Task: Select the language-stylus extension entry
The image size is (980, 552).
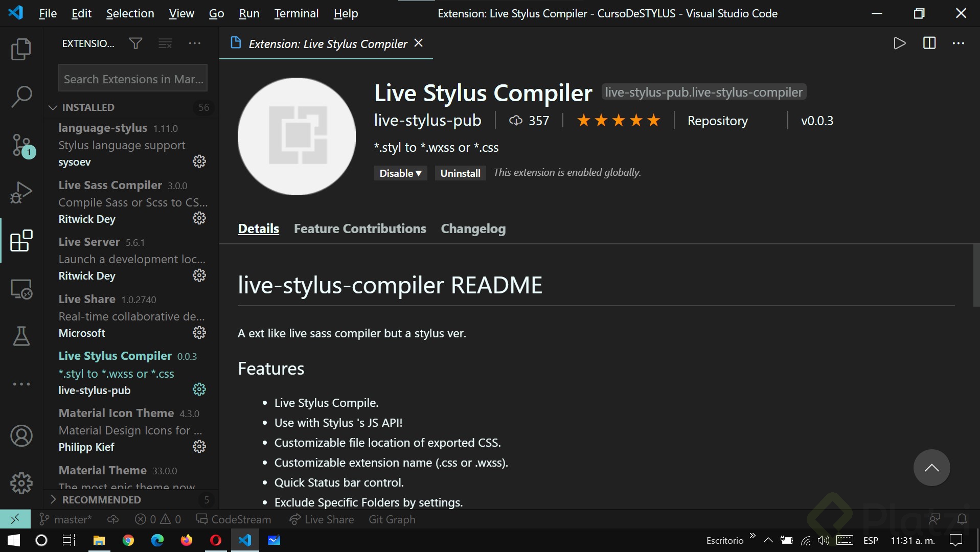Action: (x=132, y=145)
